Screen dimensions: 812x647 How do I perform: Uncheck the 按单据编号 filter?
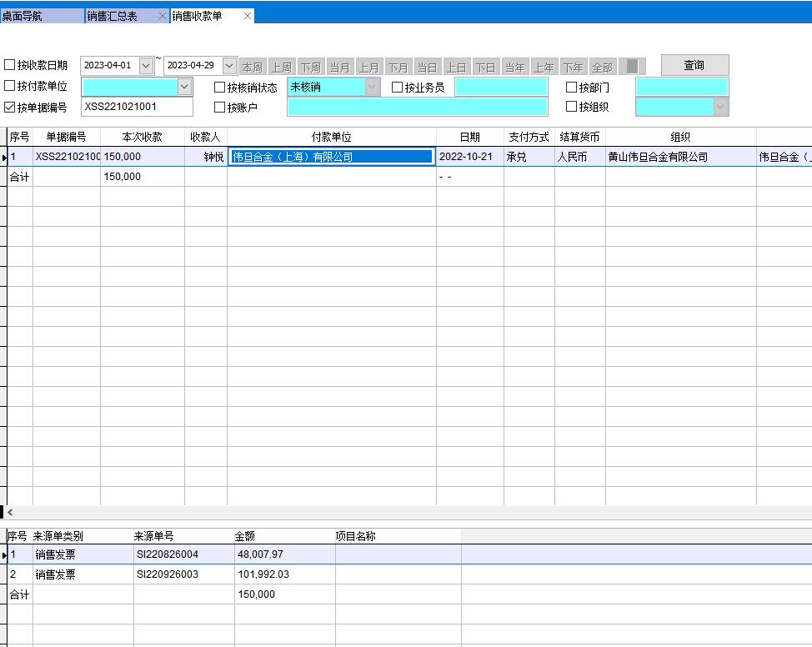[10, 107]
